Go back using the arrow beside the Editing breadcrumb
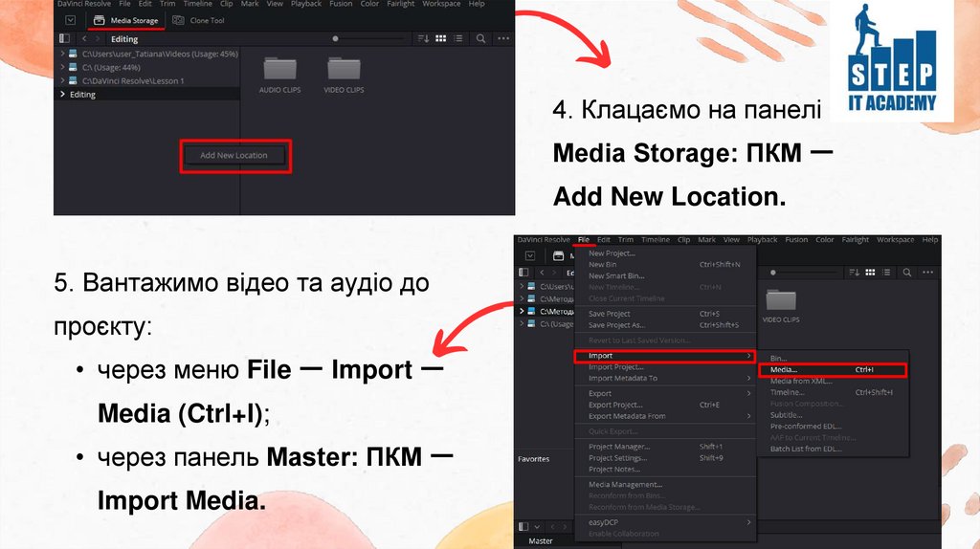 [x=84, y=38]
